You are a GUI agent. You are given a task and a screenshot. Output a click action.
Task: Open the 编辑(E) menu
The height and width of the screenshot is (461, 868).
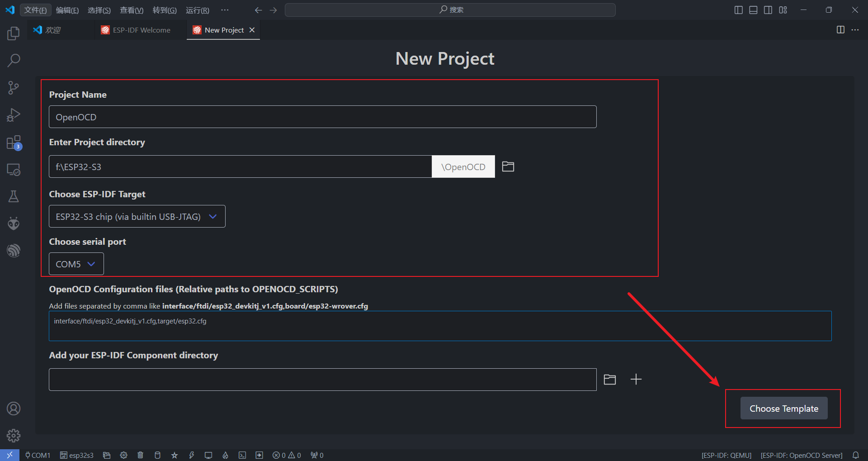[67, 10]
